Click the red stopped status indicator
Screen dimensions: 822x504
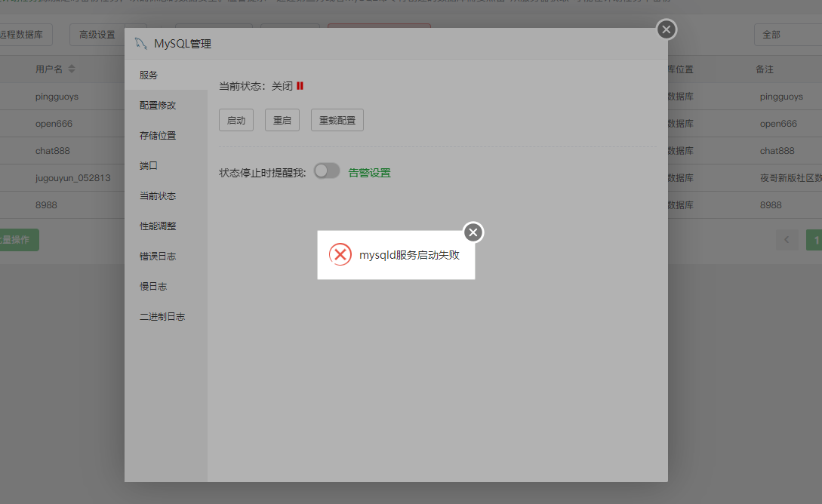click(300, 86)
